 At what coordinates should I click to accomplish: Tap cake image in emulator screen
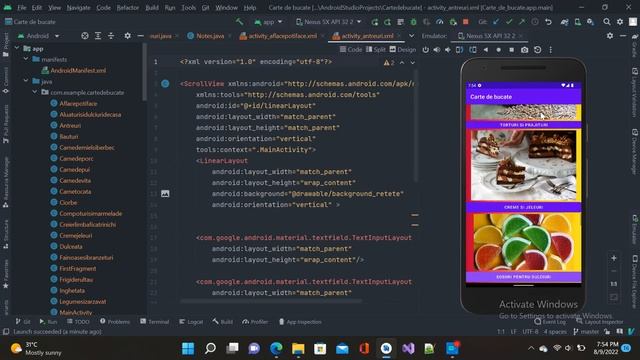tap(524, 165)
